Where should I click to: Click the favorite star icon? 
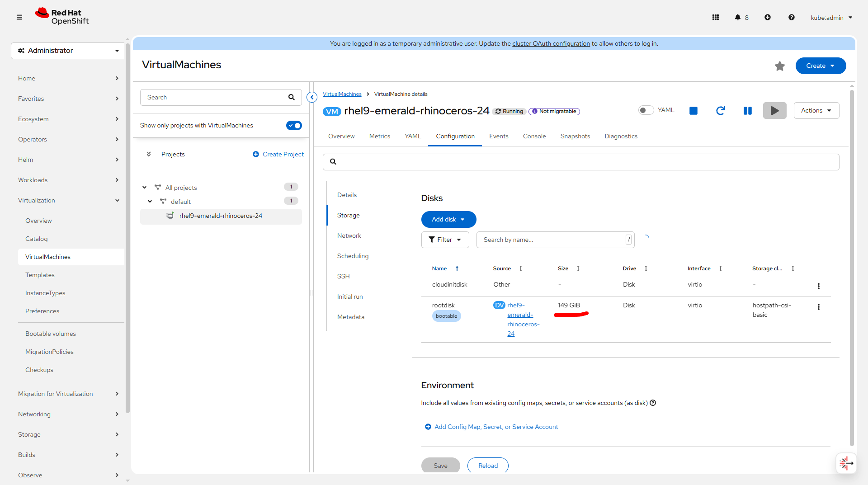[779, 66]
